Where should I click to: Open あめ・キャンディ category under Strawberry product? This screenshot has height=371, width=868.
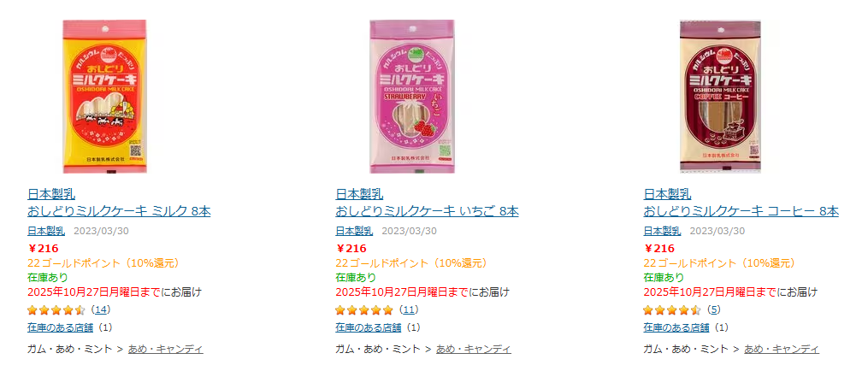473,349
